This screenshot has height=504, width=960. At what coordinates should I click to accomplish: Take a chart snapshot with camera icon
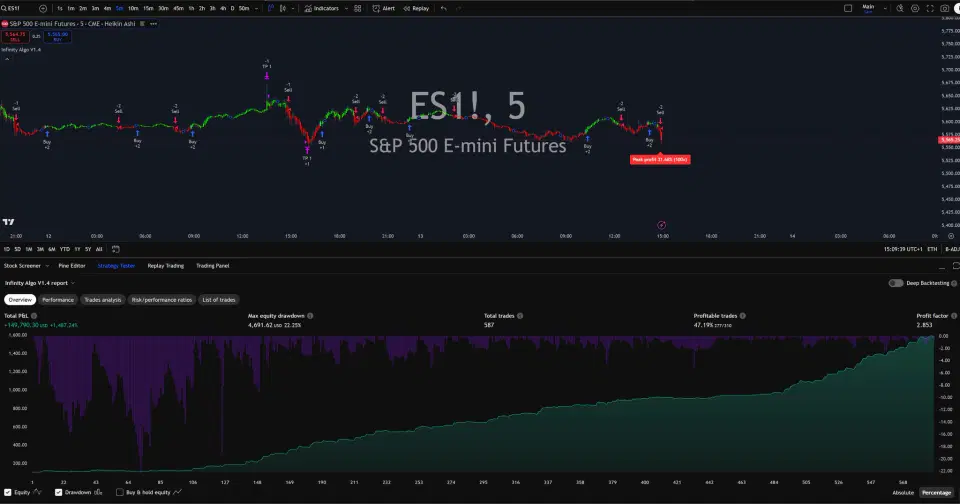tap(945, 9)
